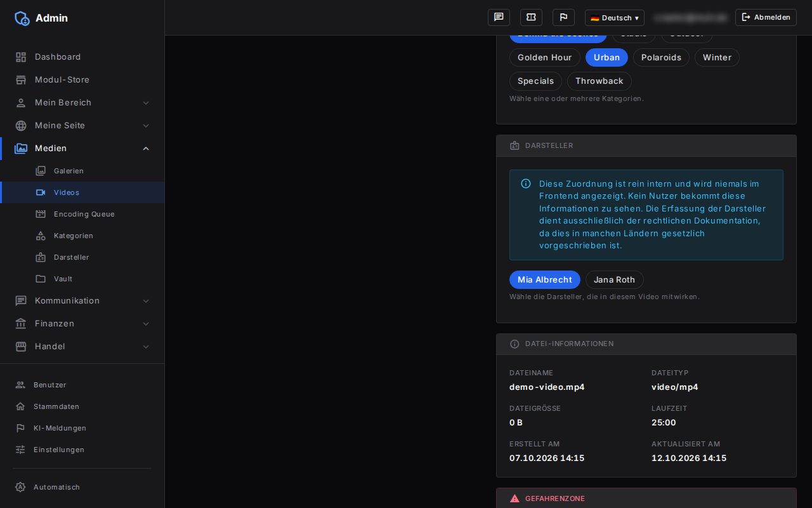
Task: Go to Dashboard via its sidebar icon
Action: pyautogui.click(x=21, y=57)
